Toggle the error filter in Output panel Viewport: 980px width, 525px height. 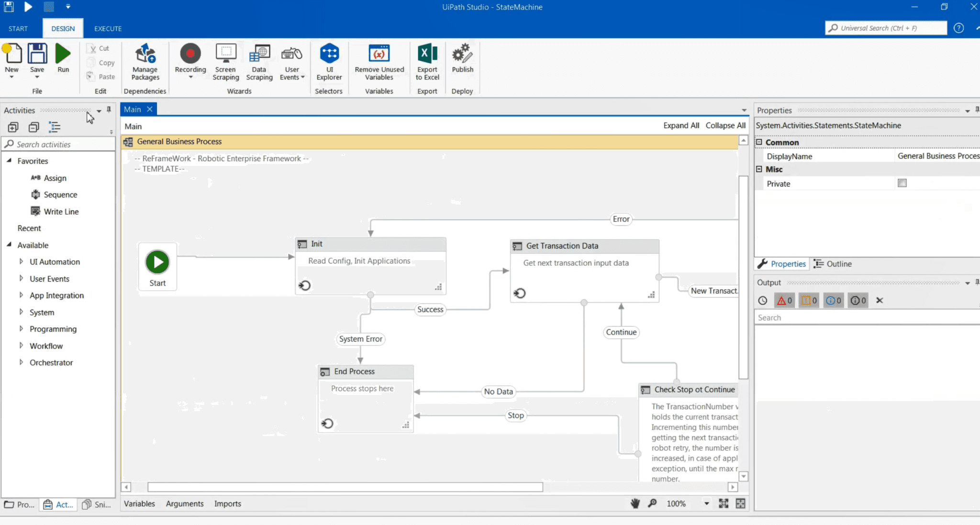pos(784,301)
